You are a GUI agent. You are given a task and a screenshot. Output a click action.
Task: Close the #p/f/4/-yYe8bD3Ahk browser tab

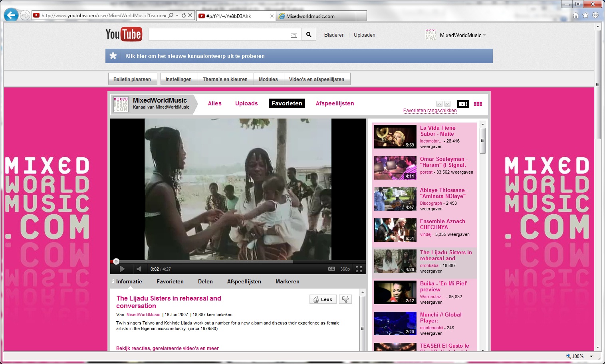click(x=272, y=16)
